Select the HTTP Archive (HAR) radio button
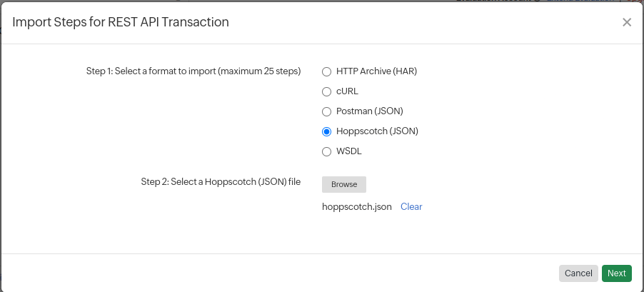Image resolution: width=644 pixels, height=292 pixels. 327,71
